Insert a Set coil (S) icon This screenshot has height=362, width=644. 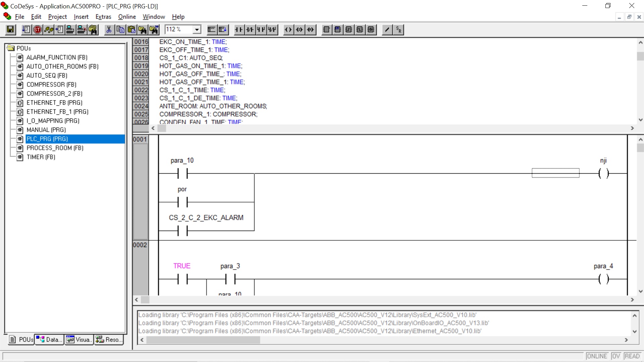point(299,30)
